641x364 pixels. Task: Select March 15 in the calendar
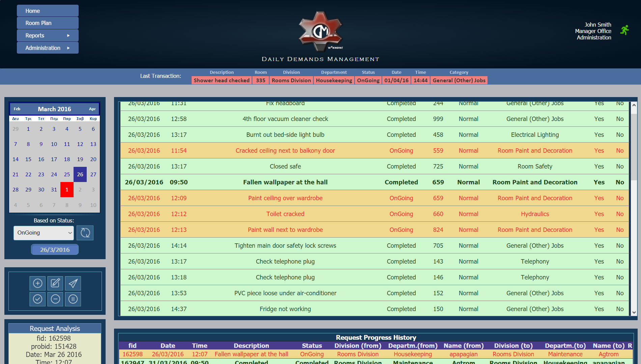coord(28,159)
